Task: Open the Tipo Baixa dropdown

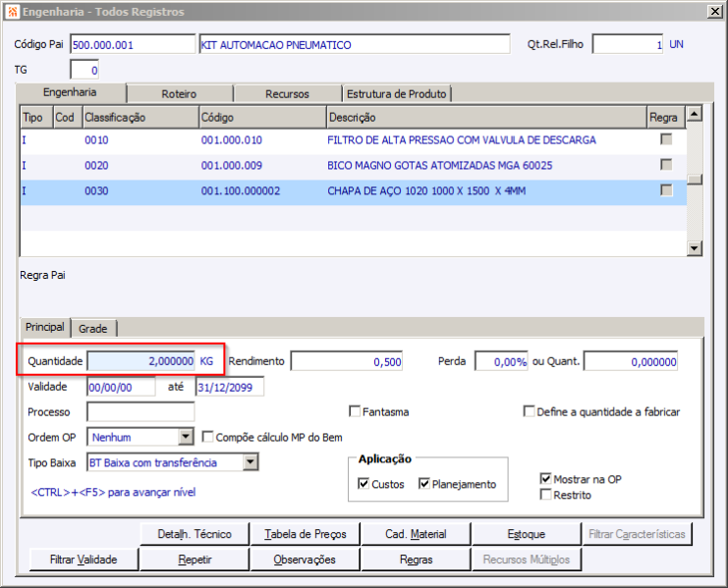Action: [250, 462]
